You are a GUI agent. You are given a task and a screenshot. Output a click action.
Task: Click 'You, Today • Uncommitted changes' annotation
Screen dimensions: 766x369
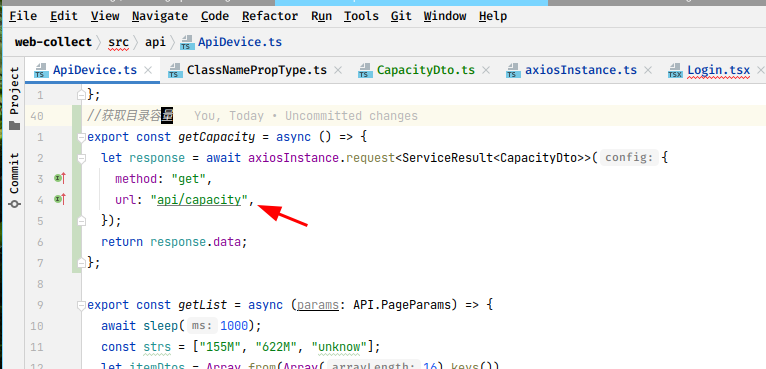click(306, 116)
